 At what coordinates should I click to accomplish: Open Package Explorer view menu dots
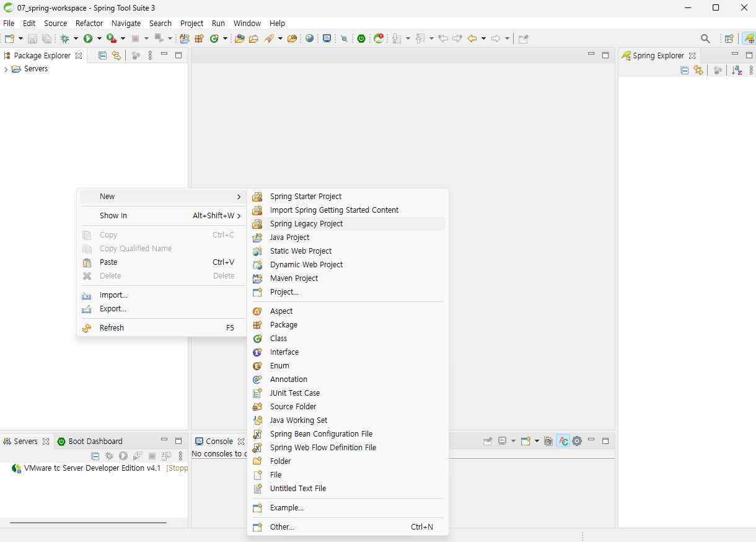(x=150, y=55)
